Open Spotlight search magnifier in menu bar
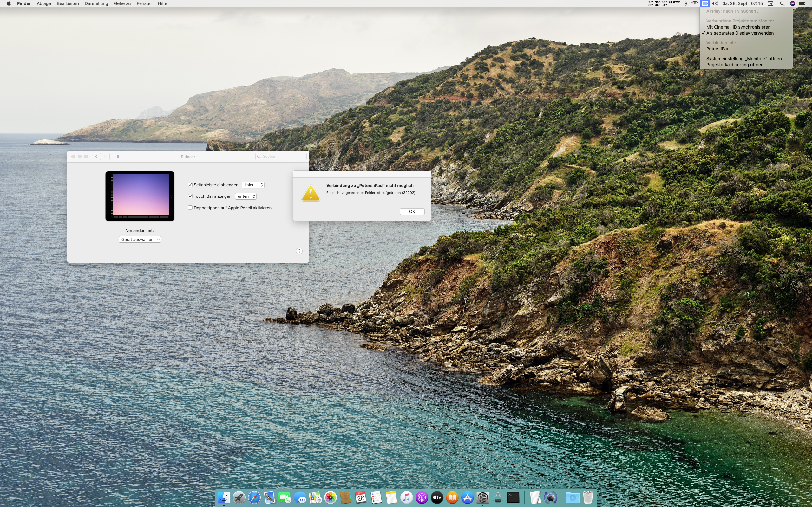812x507 pixels. tap(782, 3)
